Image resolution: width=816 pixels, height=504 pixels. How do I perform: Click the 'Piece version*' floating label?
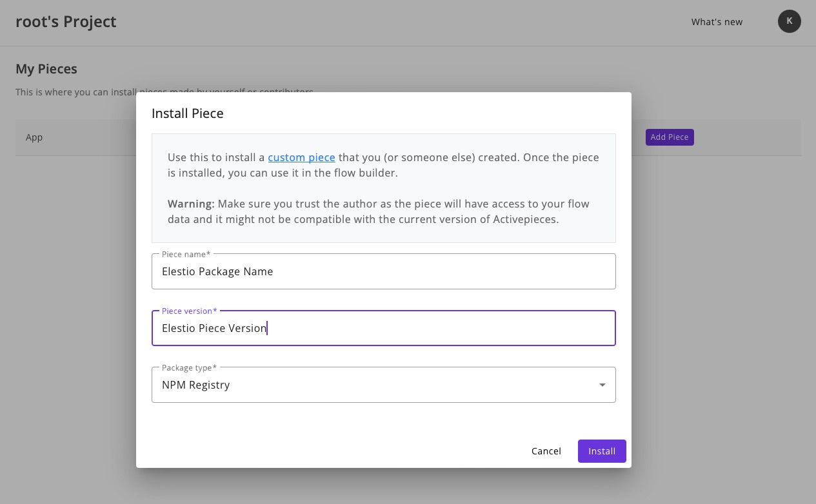coord(189,311)
